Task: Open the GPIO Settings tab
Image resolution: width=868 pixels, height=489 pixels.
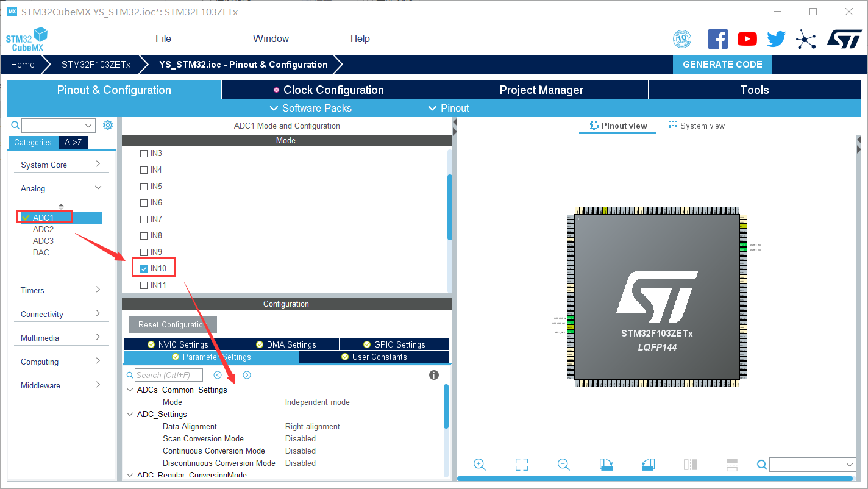Action: tap(394, 344)
